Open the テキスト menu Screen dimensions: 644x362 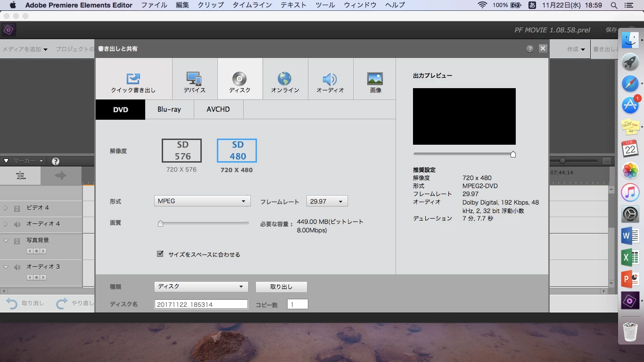(294, 5)
